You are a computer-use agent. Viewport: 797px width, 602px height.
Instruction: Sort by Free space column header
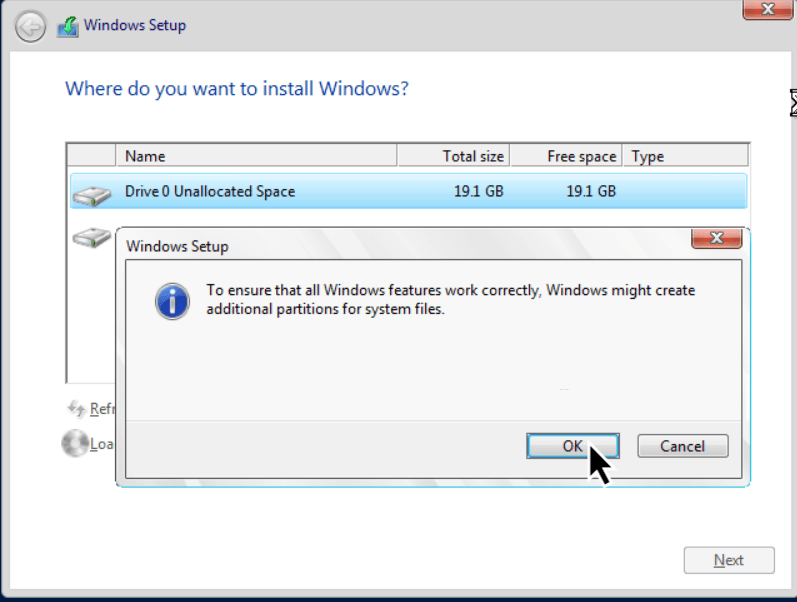(x=566, y=156)
